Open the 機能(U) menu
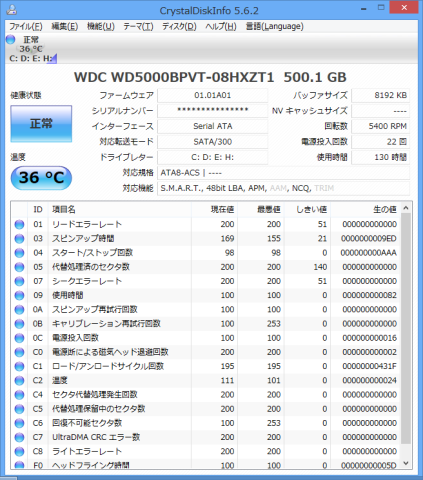Image resolution: width=423 pixels, height=480 pixels. click(x=101, y=26)
